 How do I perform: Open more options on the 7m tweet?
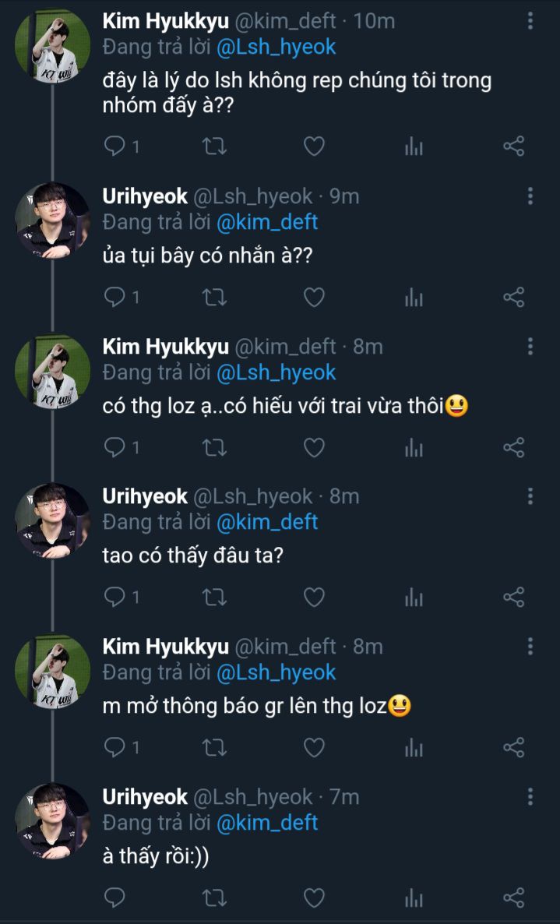(530, 797)
